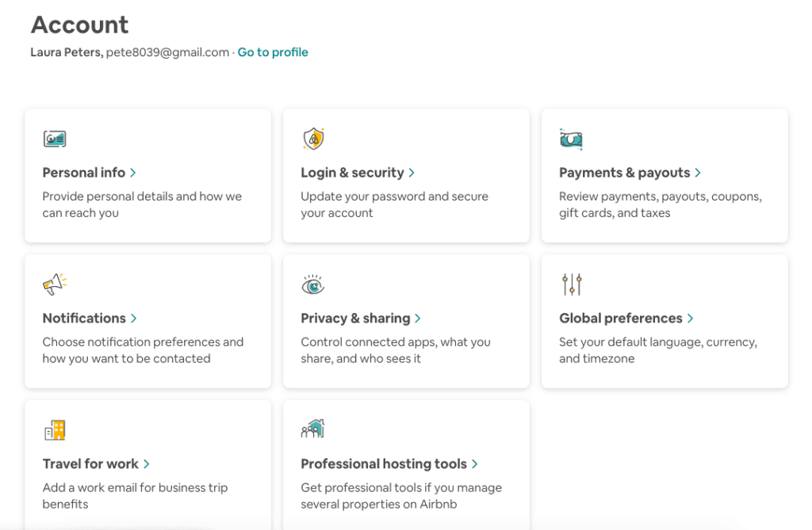This screenshot has width=812, height=530.
Task: Open the chevron next to Professional hosting tools
Action: point(475,463)
